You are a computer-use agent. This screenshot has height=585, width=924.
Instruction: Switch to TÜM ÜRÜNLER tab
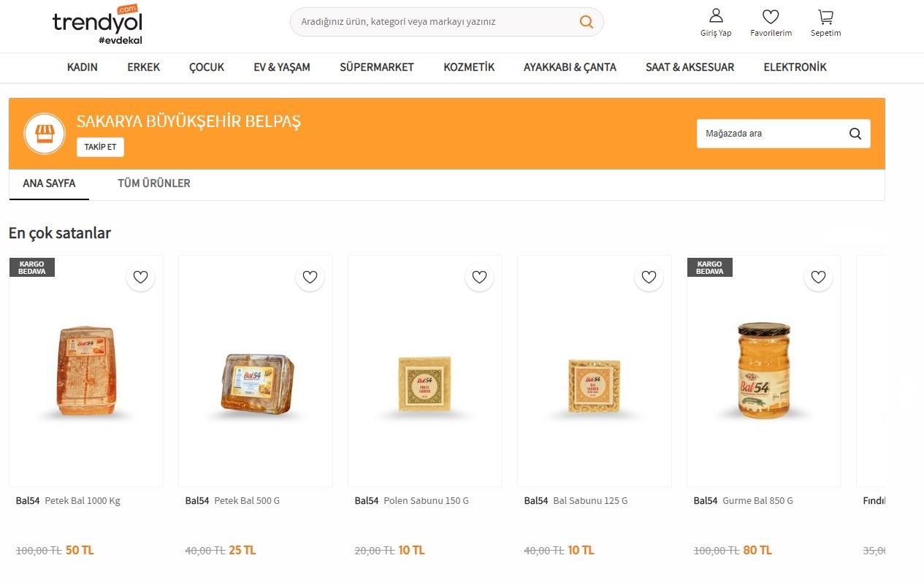[x=154, y=183]
